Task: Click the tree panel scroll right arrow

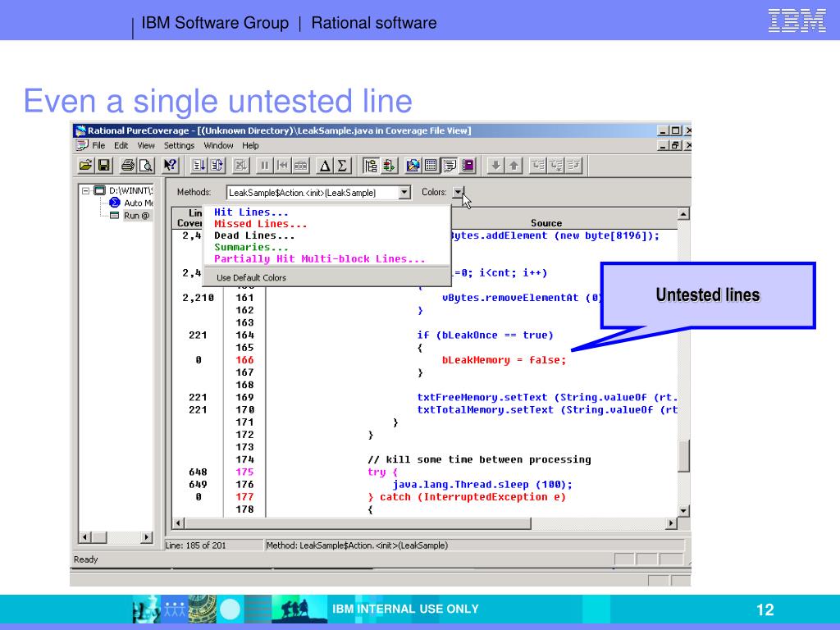Action: click(x=146, y=536)
